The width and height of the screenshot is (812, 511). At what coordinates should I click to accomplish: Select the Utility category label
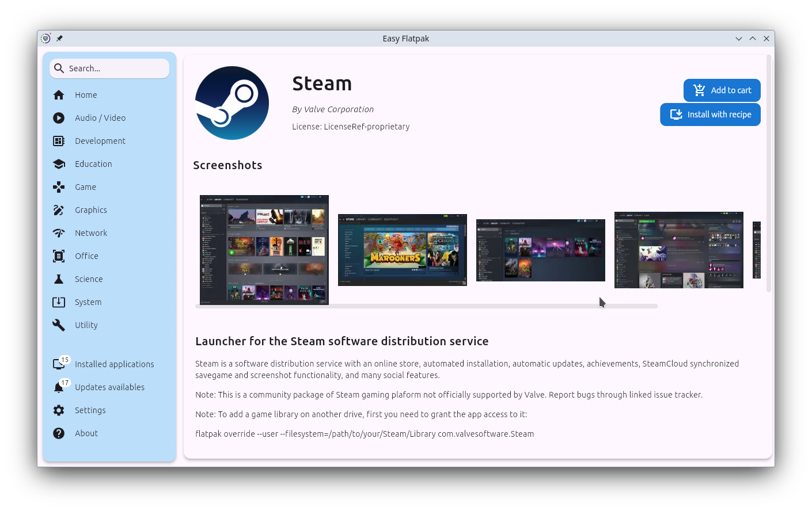86,325
